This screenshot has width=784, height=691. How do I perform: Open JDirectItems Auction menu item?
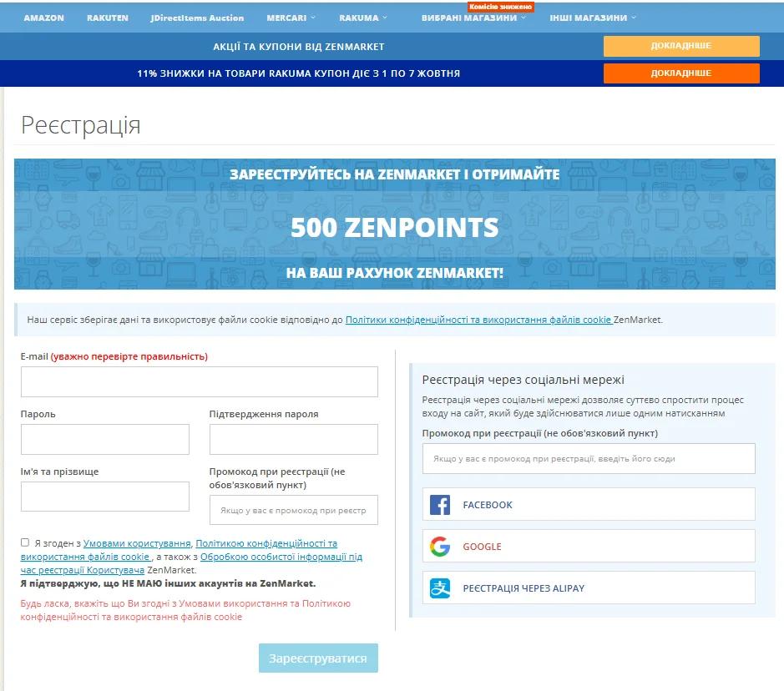(198, 18)
